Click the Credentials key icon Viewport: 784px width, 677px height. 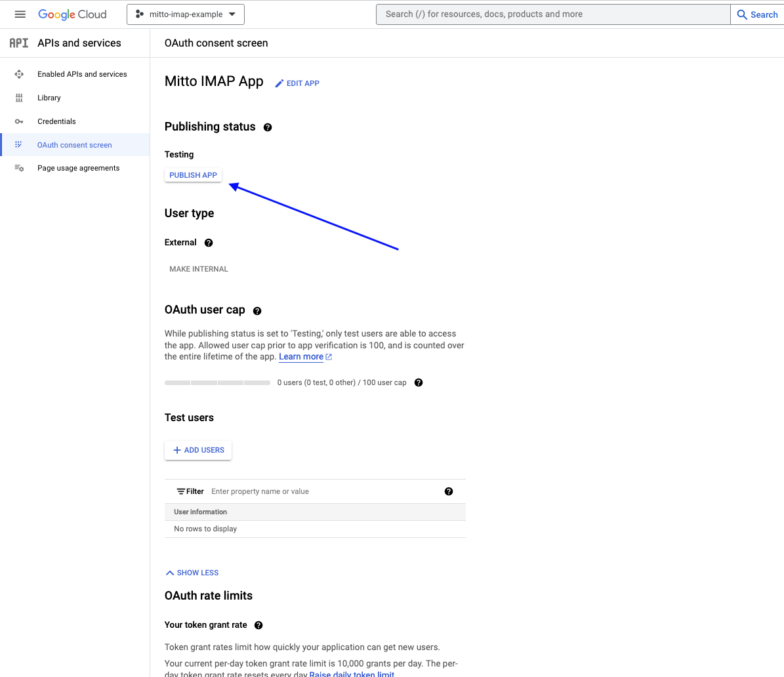(19, 121)
